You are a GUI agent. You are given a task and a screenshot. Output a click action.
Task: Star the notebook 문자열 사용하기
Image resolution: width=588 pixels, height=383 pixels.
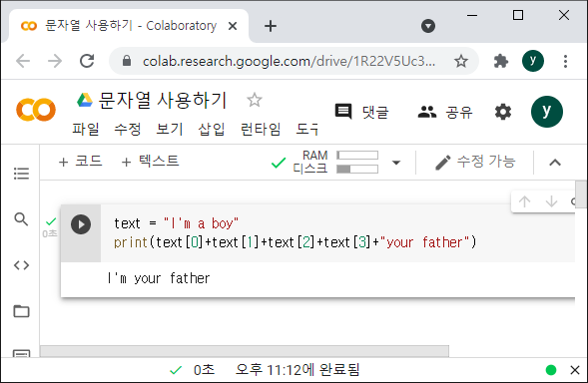coord(255,100)
